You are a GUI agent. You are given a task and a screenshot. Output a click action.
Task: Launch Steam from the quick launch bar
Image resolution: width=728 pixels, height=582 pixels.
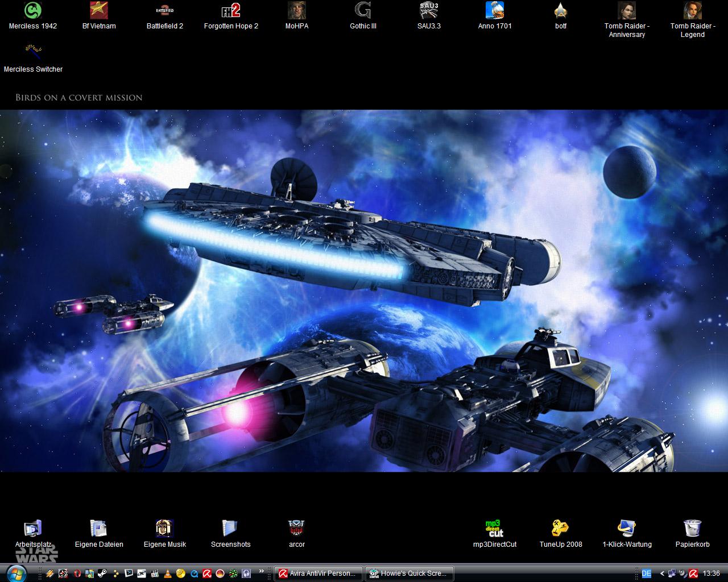tap(102, 573)
